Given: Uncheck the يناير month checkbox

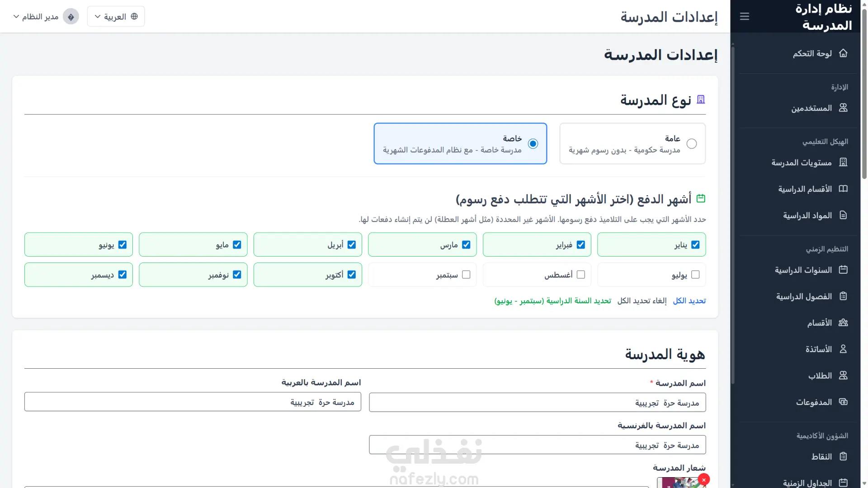Looking at the screenshot, I should pyautogui.click(x=695, y=245).
